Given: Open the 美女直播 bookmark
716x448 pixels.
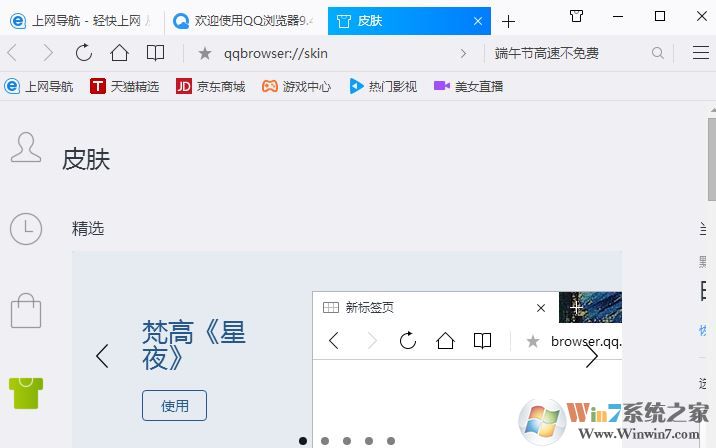Looking at the screenshot, I should (468, 86).
